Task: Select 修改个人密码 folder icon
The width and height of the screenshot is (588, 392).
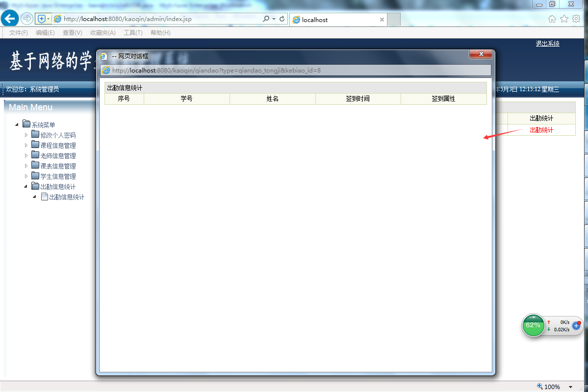Action: click(35, 134)
